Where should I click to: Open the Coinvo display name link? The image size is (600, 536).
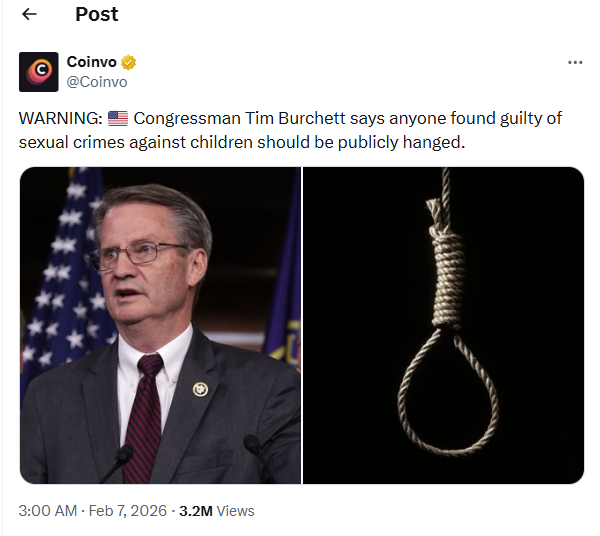click(x=92, y=62)
